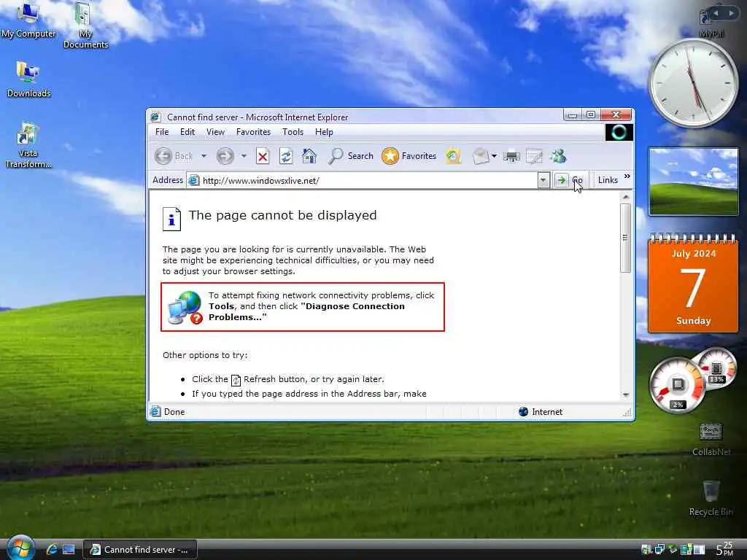The height and width of the screenshot is (560, 747).
Task: Open the File menu
Action: pyautogui.click(x=162, y=132)
